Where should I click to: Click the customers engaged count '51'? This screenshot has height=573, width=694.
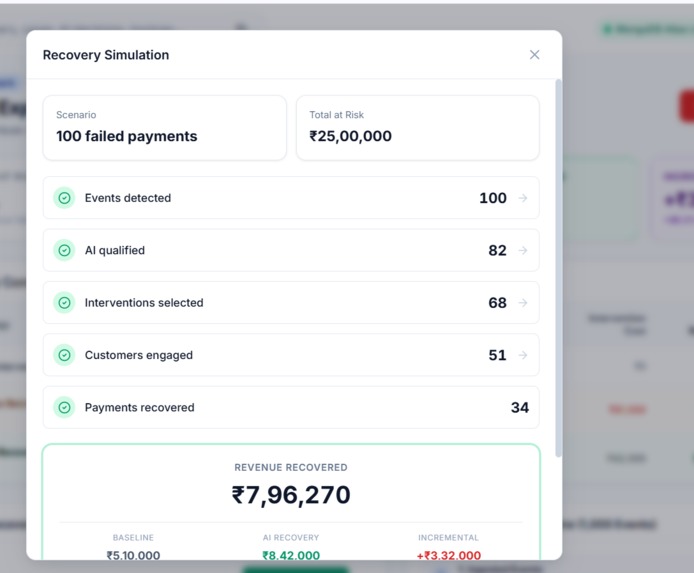click(x=497, y=355)
